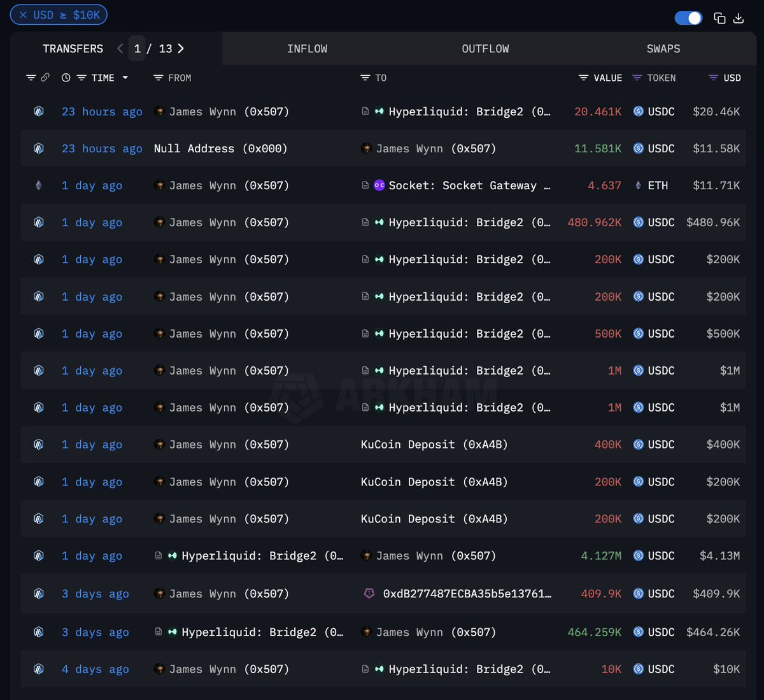This screenshot has width=764, height=700.
Task: Click USDC token icon on the 11.581K row
Action: [638, 148]
